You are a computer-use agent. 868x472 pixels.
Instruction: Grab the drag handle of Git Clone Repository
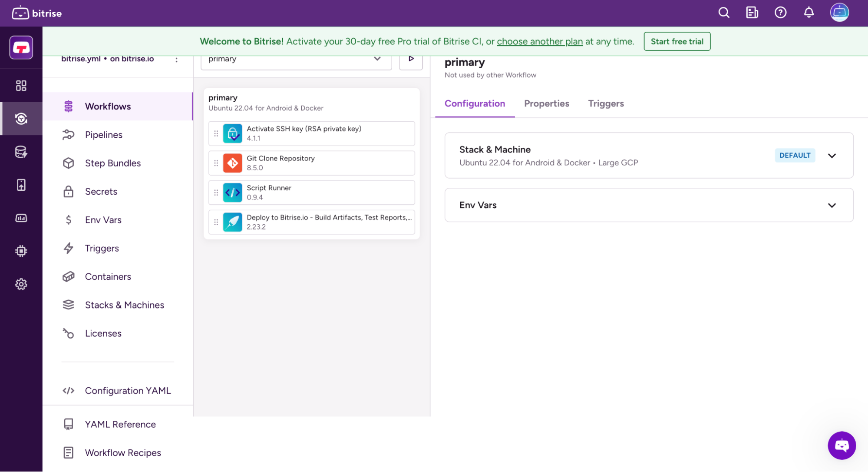coord(216,163)
